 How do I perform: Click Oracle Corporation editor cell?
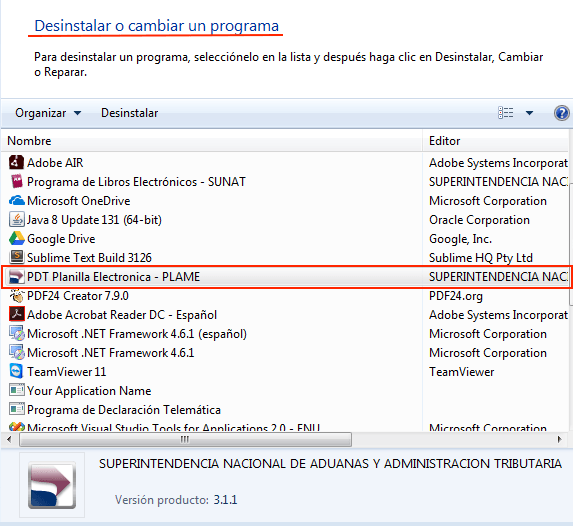[479, 220]
